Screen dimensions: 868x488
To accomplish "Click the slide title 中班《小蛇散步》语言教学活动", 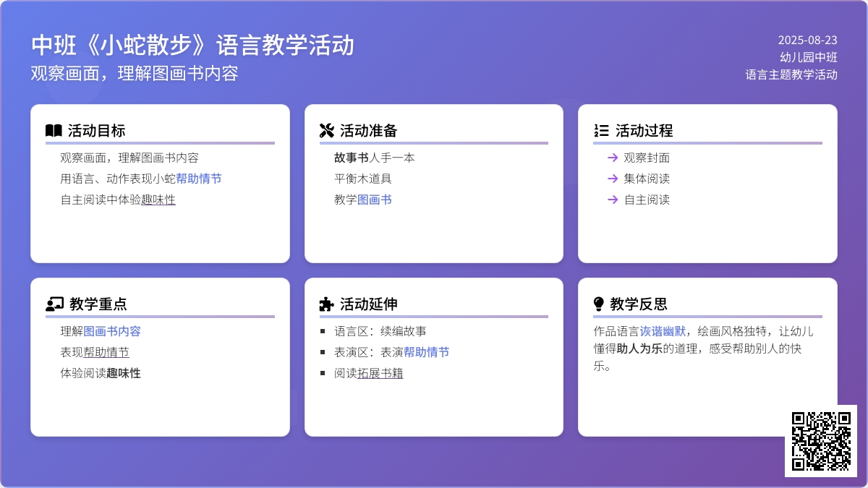I will [x=193, y=45].
